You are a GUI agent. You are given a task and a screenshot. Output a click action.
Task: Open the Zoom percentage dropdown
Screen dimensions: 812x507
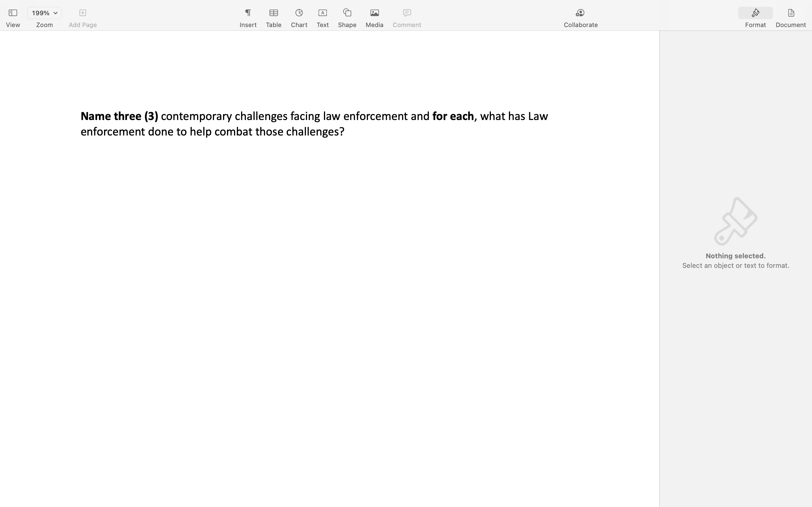pyautogui.click(x=55, y=13)
